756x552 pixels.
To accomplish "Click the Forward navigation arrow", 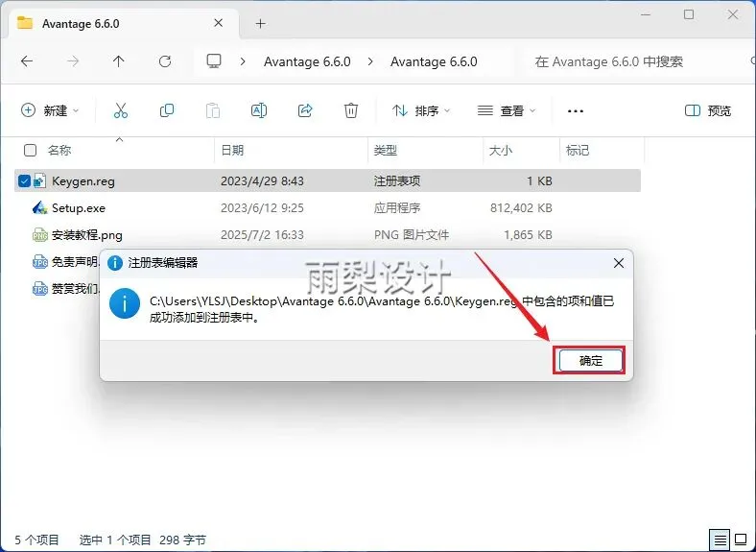I will click(x=73, y=61).
